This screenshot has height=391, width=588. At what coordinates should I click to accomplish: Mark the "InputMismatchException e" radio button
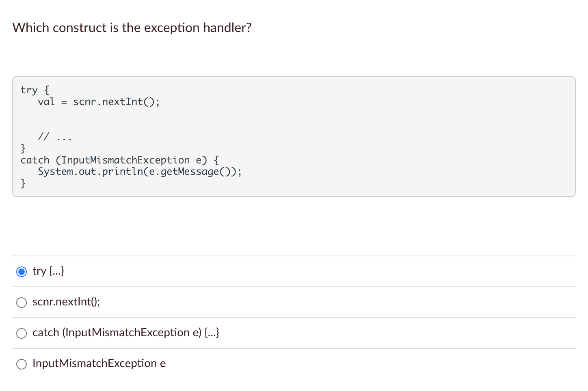tap(22, 364)
